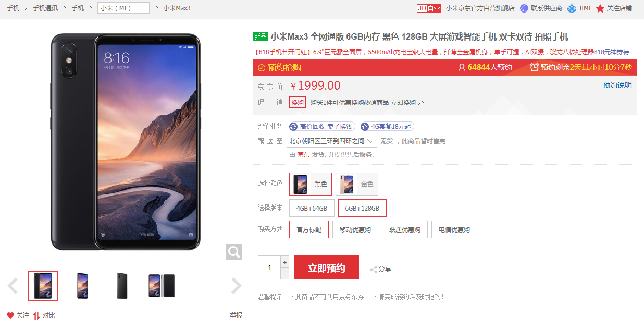Click the red heart 关注 icon
Viewport: 644px width, 329px height.
10,315
